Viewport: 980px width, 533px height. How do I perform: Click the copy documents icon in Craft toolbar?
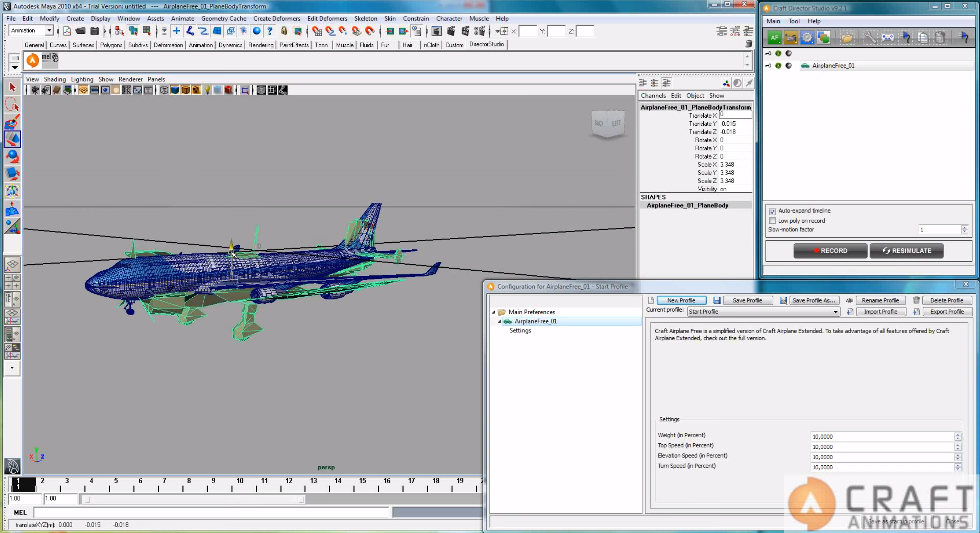tap(922, 38)
